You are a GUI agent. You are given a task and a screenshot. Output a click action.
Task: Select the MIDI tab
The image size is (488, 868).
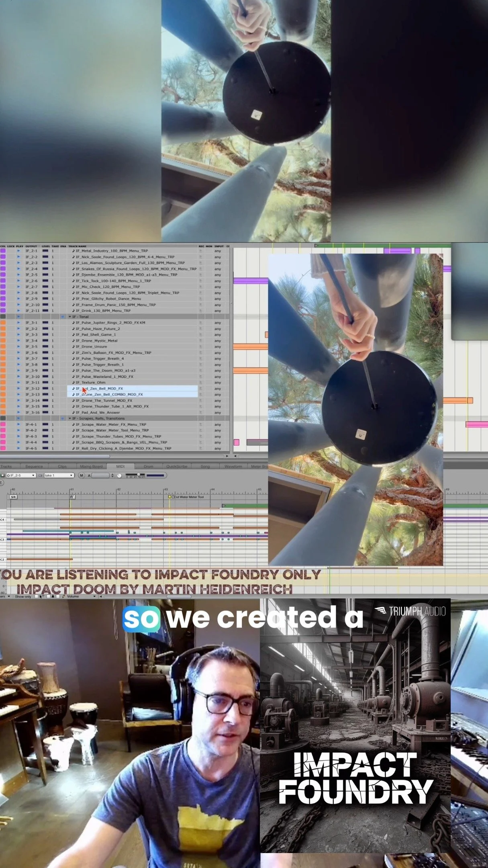click(x=120, y=466)
